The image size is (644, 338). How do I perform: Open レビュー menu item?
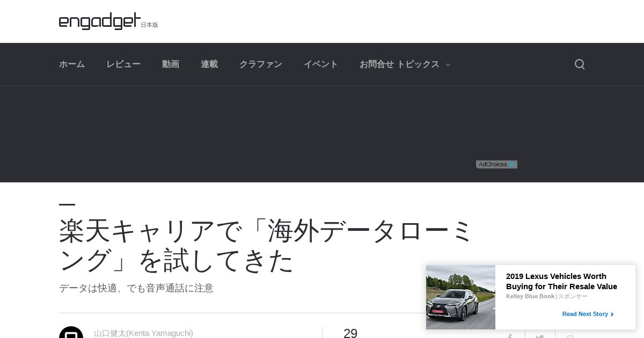(123, 64)
